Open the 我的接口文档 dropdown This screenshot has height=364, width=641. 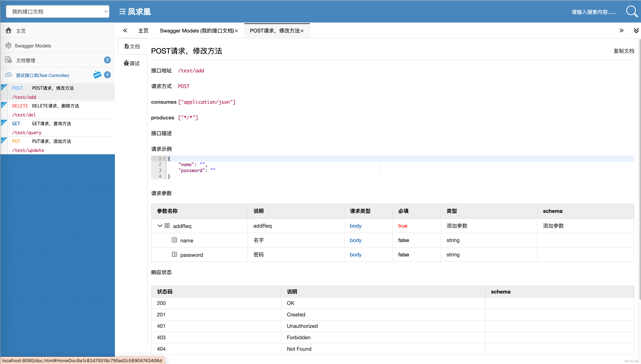pyautogui.click(x=58, y=11)
